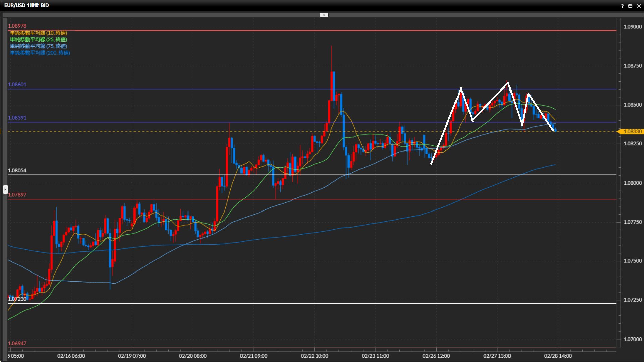Click the help question mark icon
This screenshot has width=644, height=362.
(x=622, y=6)
